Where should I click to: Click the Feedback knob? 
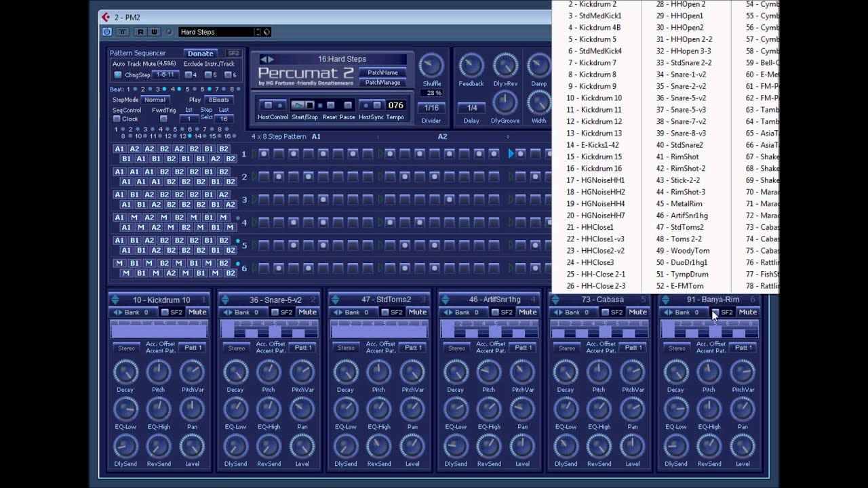click(471, 66)
